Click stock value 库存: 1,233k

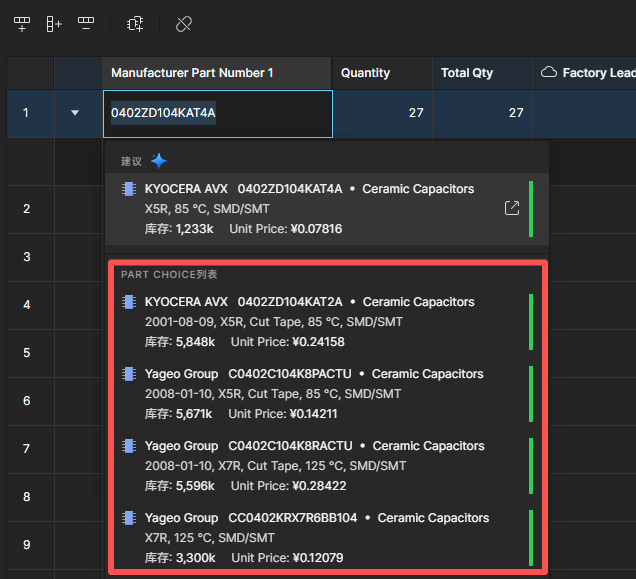(x=179, y=229)
